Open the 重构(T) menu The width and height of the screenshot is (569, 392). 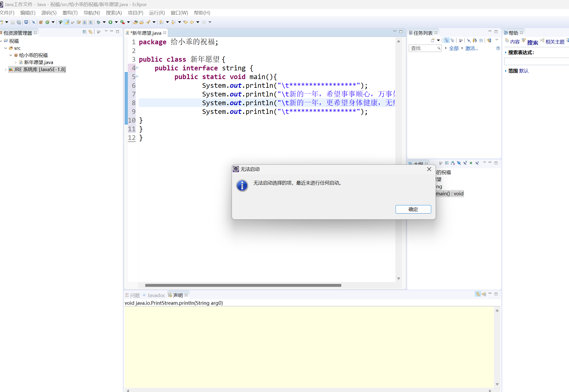(x=70, y=13)
